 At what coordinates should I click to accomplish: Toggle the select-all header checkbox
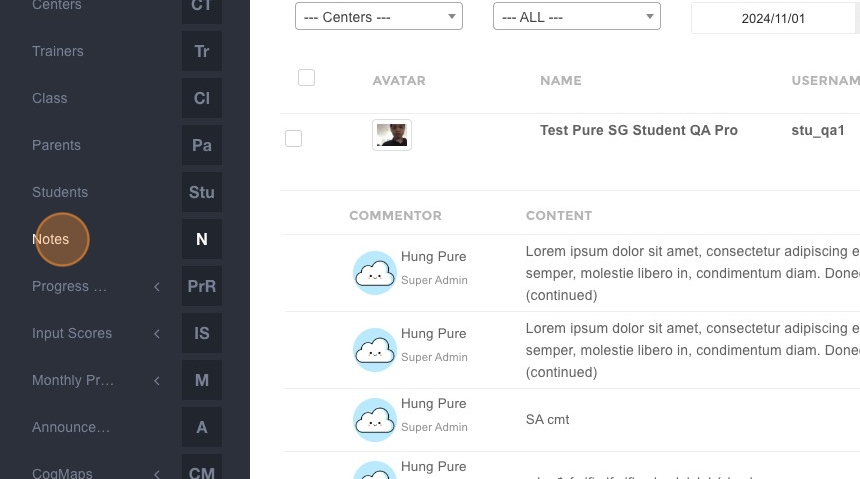pyautogui.click(x=307, y=78)
